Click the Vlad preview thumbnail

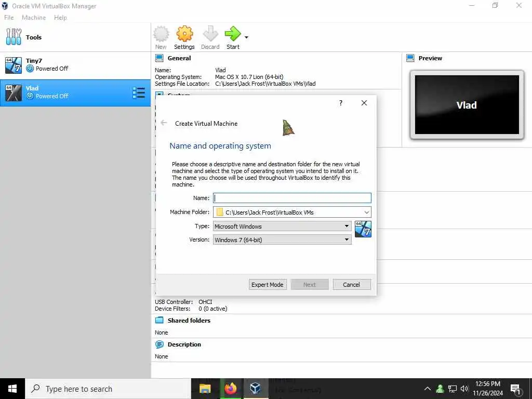pyautogui.click(x=467, y=105)
